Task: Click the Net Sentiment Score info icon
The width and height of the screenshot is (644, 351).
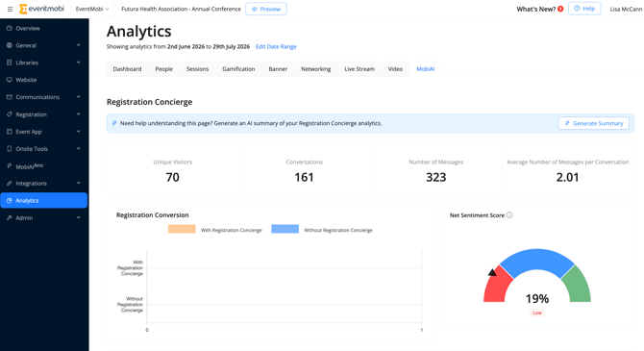Action: (509, 215)
